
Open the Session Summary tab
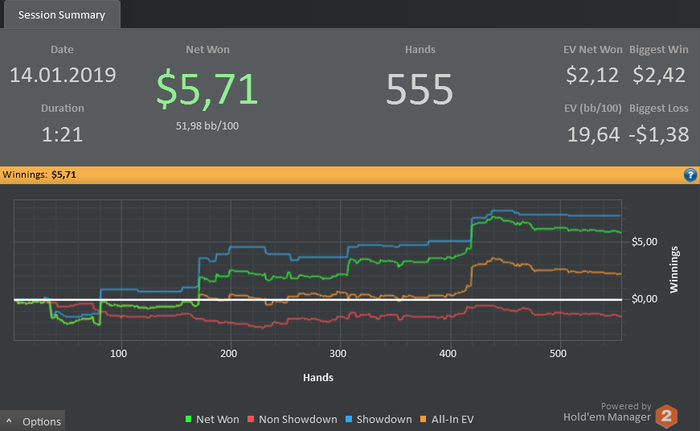tap(62, 15)
